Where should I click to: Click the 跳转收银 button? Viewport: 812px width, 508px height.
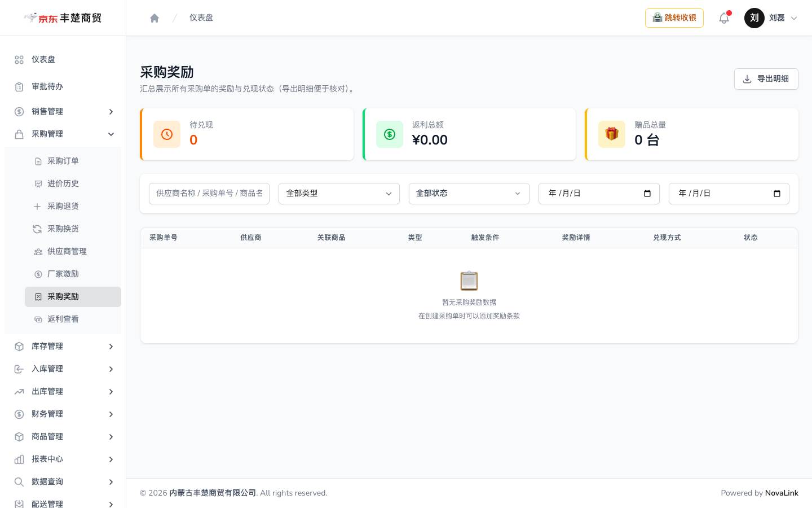click(674, 18)
